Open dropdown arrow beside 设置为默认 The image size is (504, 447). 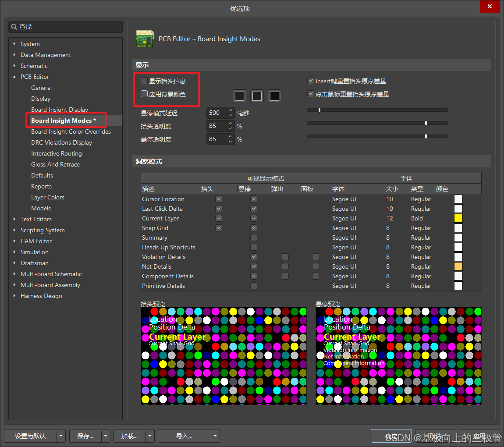coord(61,436)
